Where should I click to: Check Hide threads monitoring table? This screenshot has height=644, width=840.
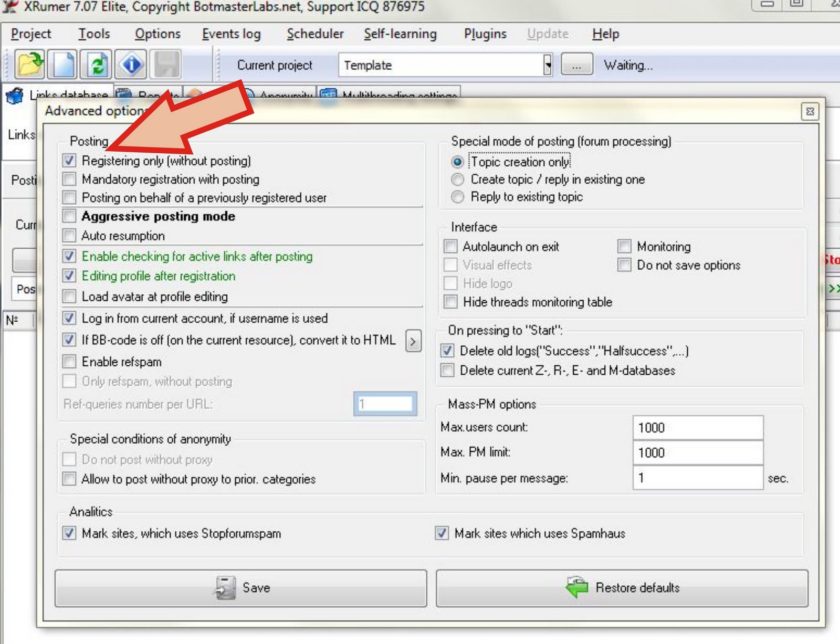tap(450, 302)
